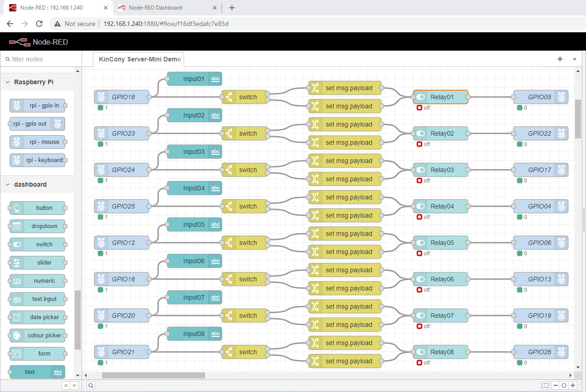Select the Relay04 switch node
The width and height of the screenshot is (586, 392).
[x=442, y=206]
